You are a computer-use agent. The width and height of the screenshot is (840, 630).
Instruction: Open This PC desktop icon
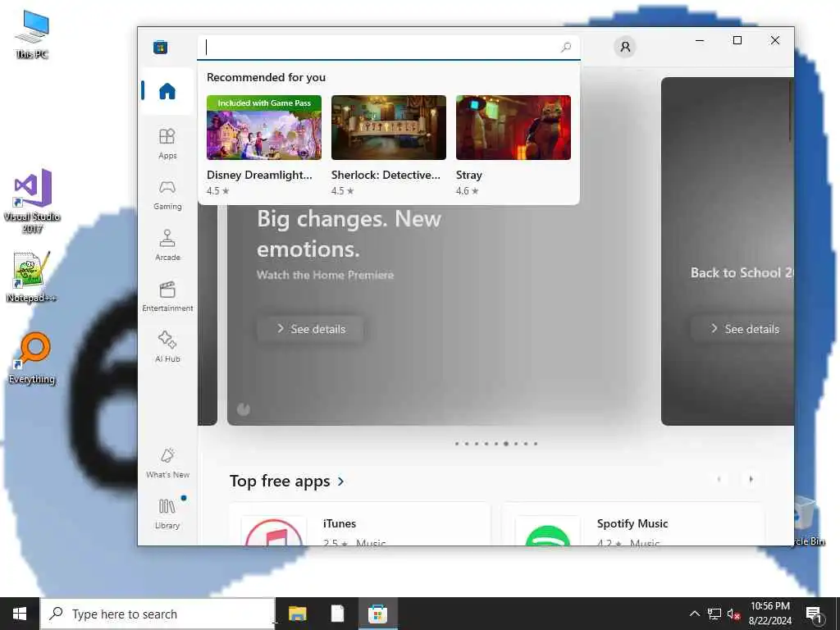(x=32, y=34)
